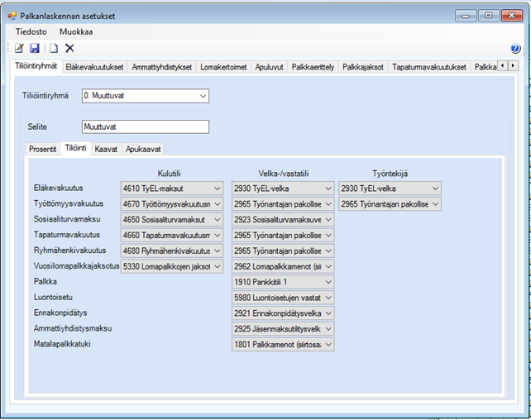The width and height of the screenshot is (531, 420).
Task: Open help via blue question mark icon
Action: tap(515, 49)
